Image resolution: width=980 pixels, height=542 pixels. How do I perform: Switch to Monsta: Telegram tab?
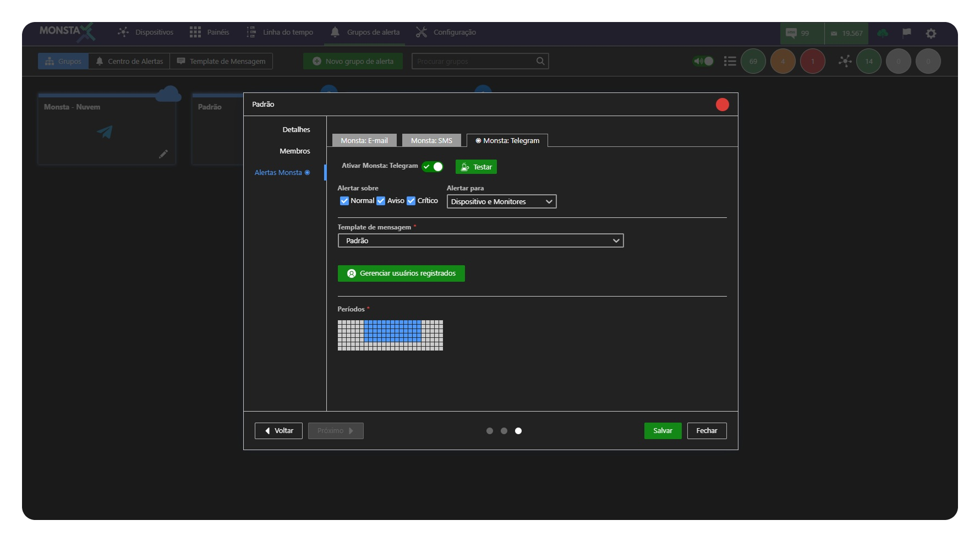(x=507, y=141)
